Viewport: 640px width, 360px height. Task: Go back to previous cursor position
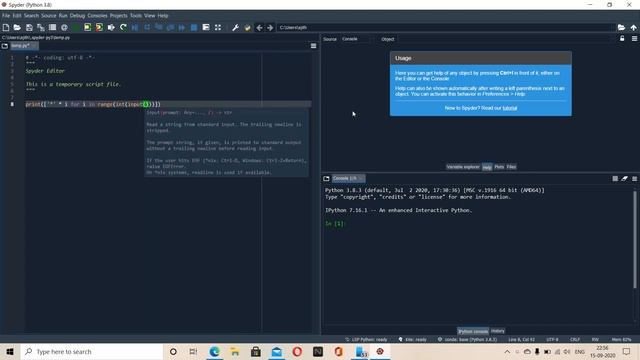tap(259, 27)
